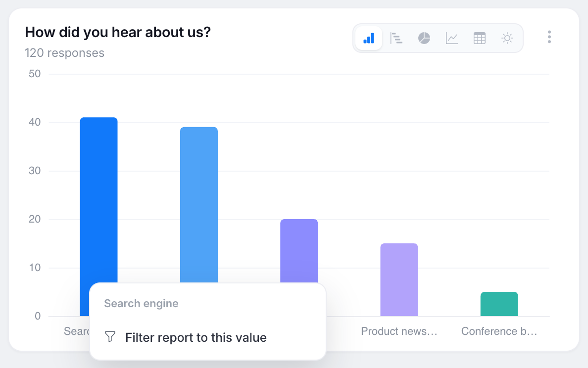Switch to table view icon
Screen dimensions: 588x368
[480, 38]
